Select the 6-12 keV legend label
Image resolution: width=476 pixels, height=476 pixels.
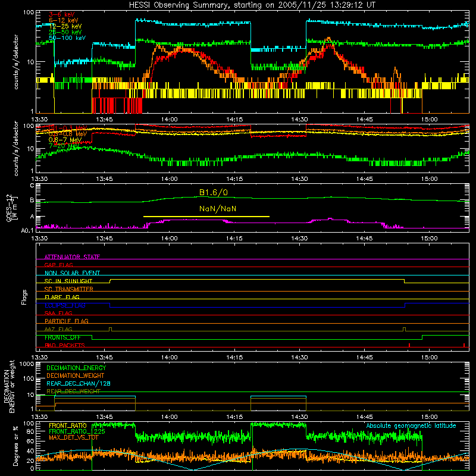click(64, 20)
